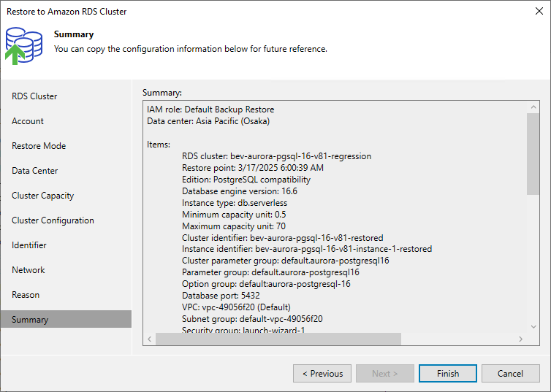Viewport: 551px width, 392px height.
Task: Click the 'IAM role: Default Backup Restore' line
Action: coord(210,109)
